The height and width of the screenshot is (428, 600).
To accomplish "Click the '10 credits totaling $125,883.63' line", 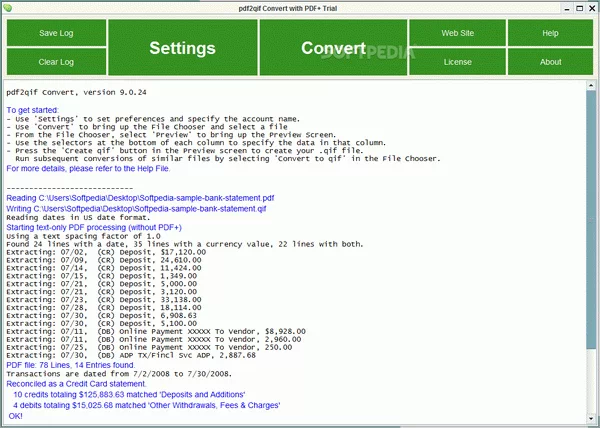I will (x=129, y=394).
